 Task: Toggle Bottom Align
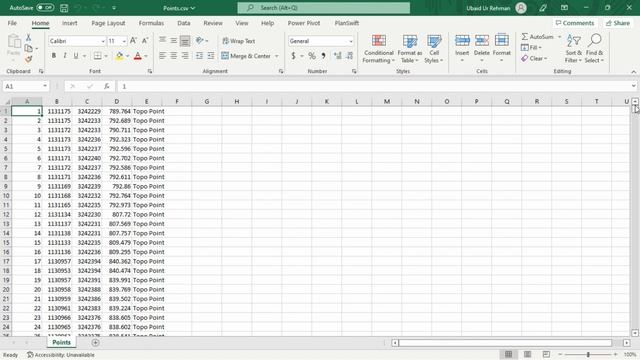point(185,40)
